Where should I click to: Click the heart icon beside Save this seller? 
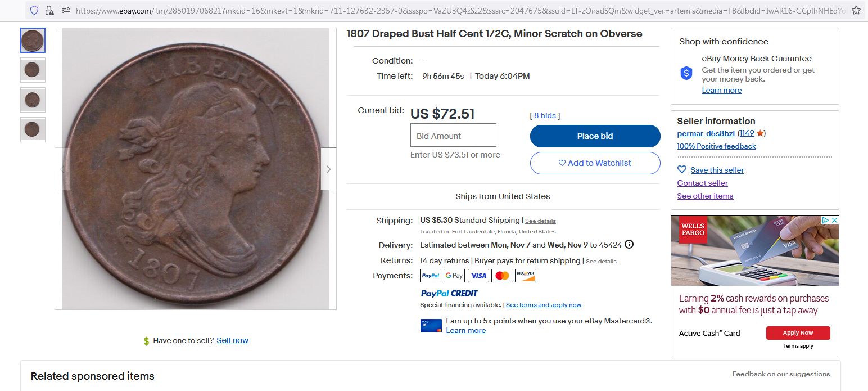(682, 170)
